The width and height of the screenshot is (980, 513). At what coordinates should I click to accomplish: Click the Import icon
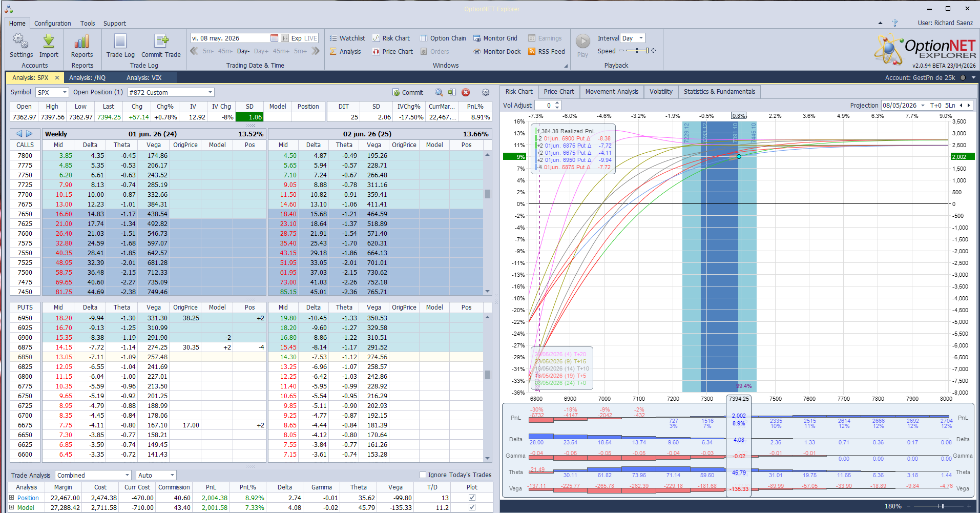49,46
